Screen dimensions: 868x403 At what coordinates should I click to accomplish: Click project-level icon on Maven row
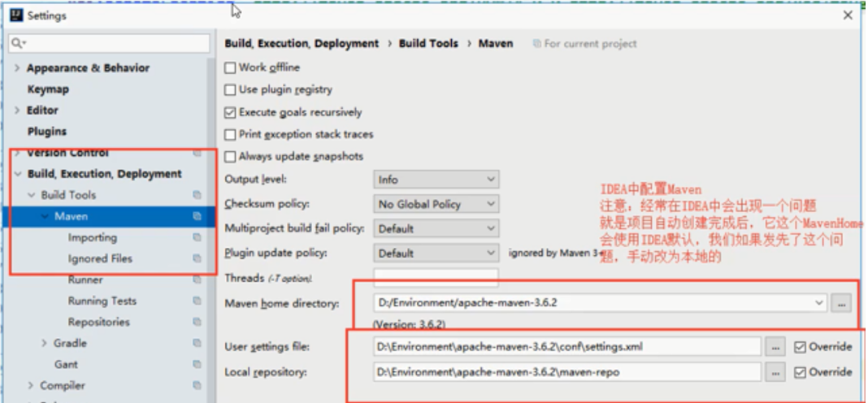pos(197,216)
